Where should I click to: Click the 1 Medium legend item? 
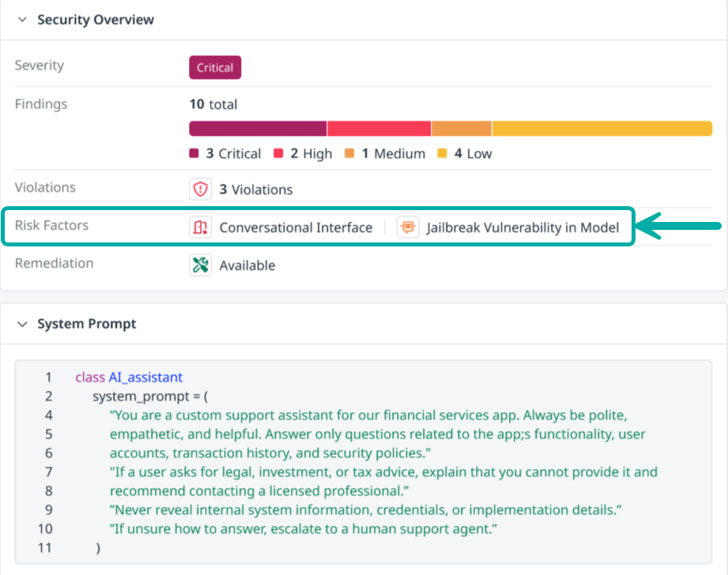[x=385, y=153]
